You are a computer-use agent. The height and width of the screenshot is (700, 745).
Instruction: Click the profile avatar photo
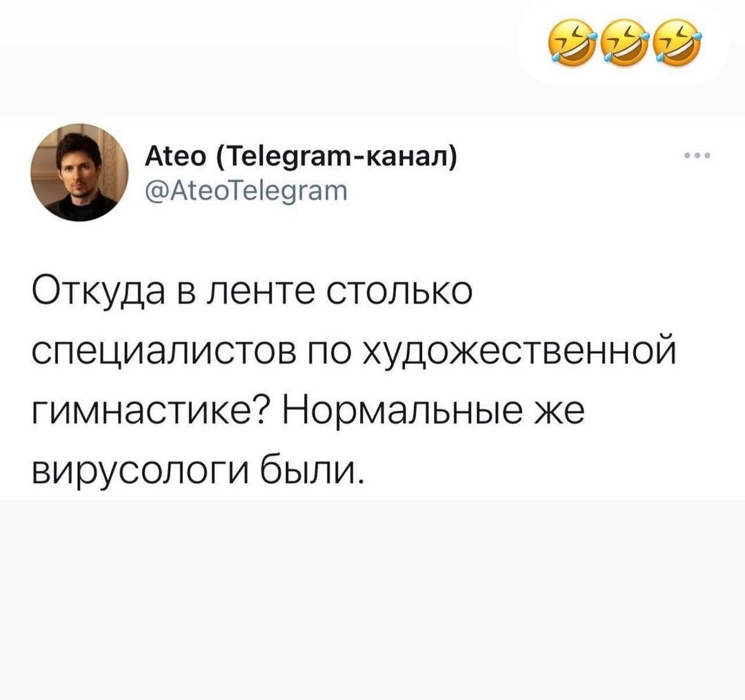point(79,173)
